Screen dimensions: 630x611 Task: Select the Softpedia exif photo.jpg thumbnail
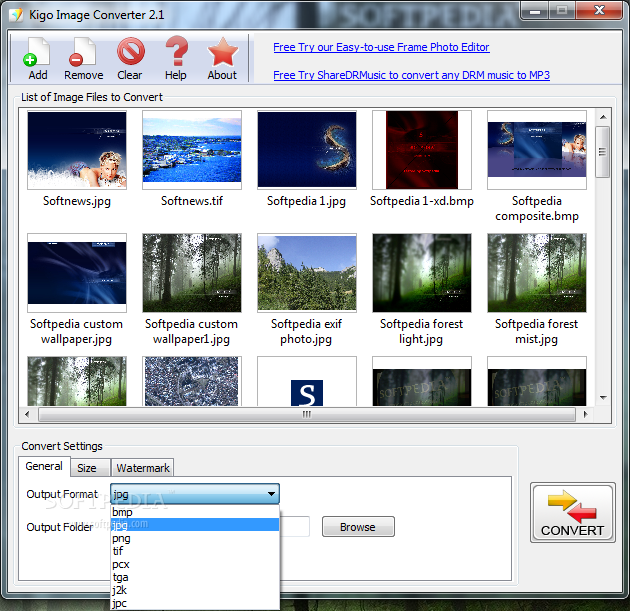click(307, 273)
